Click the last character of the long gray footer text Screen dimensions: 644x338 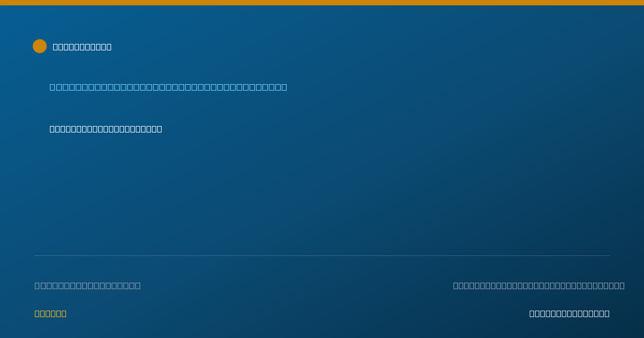(622, 285)
